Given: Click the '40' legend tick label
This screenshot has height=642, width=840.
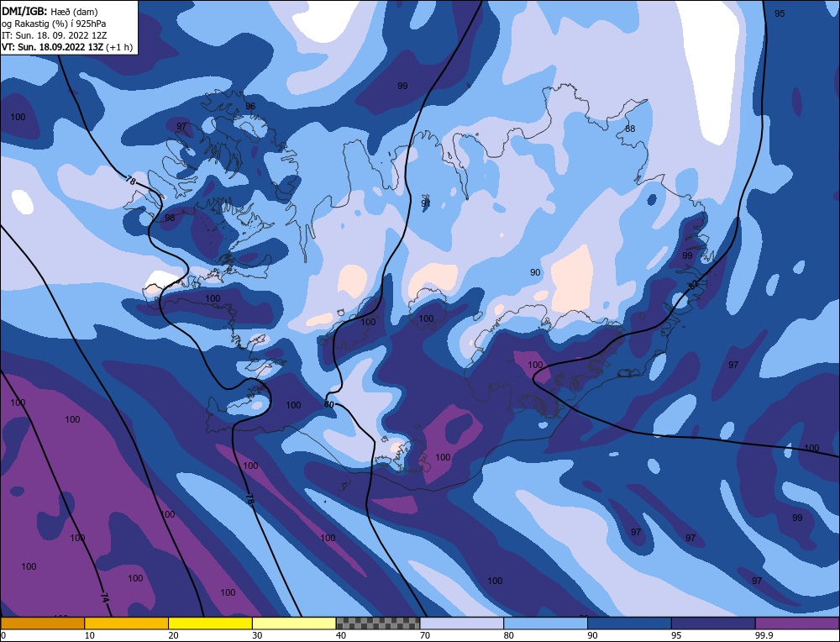Looking at the screenshot, I should (341, 635).
